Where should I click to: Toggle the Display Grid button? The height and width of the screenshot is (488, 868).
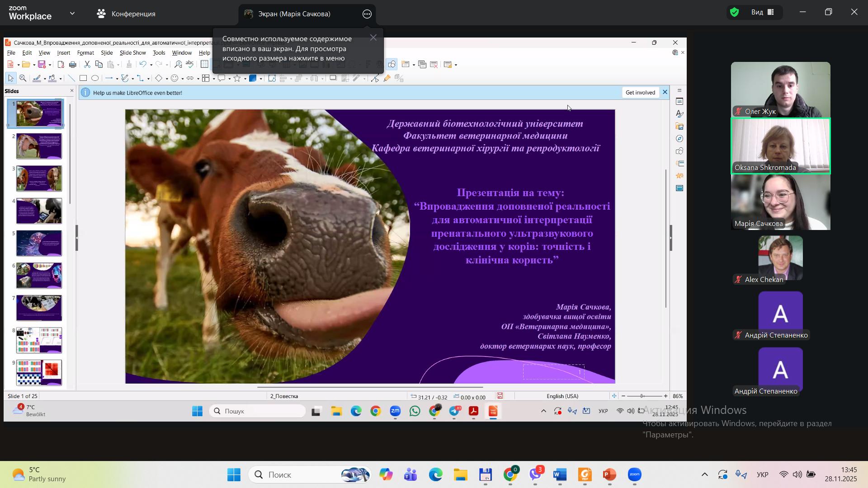click(x=204, y=65)
